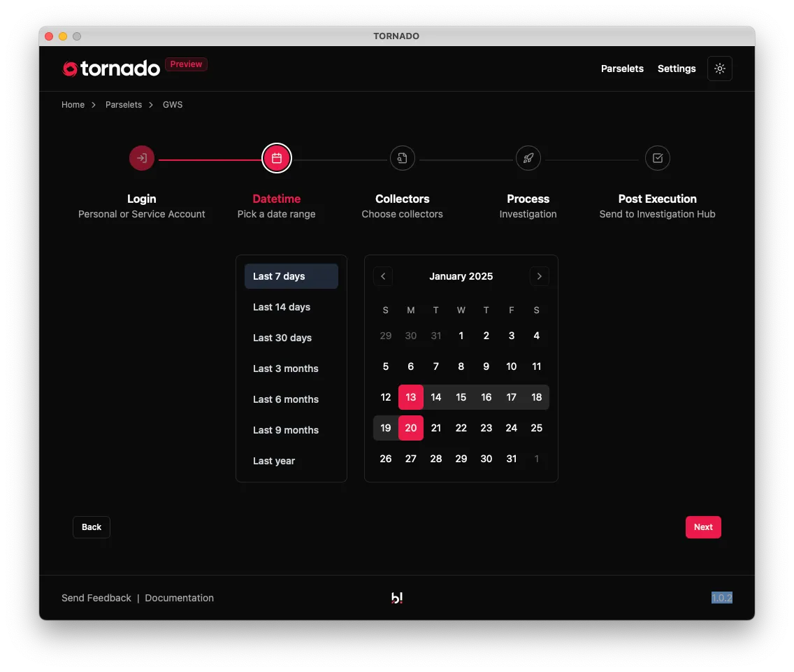Click the Collectors step icon
This screenshot has width=794, height=672.
403,158
